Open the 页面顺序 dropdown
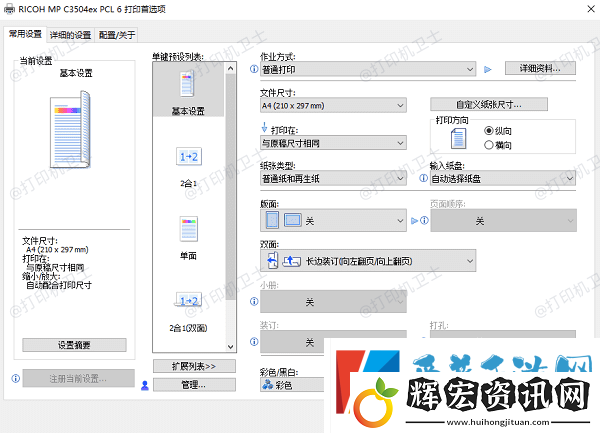The width and height of the screenshot is (600, 433). click(x=503, y=220)
